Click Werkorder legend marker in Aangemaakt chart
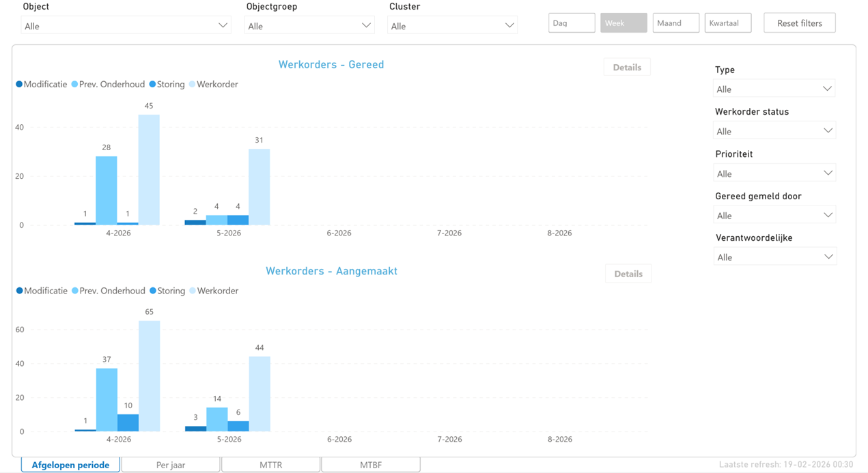868x473 pixels. pyautogui.click(x=193, y=291)
